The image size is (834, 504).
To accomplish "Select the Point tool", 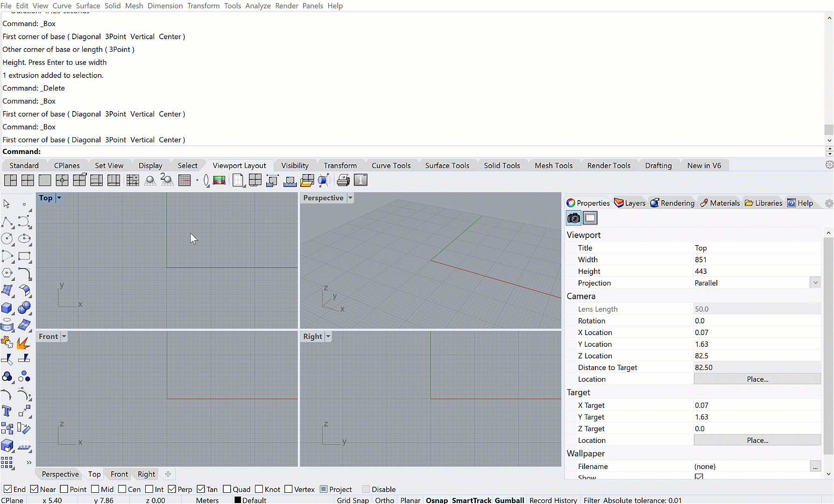I will pyautogui.click(x=24, y=204).
